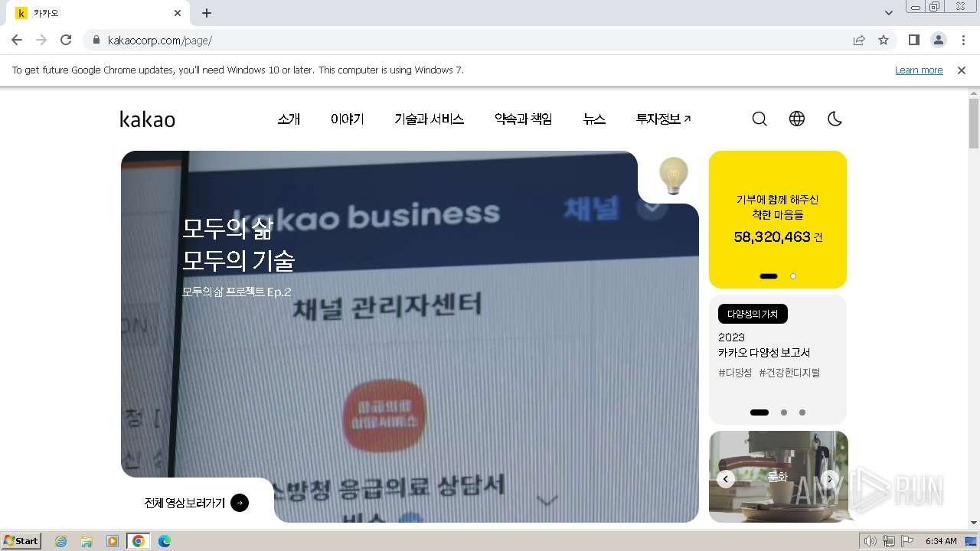Open the 약속과 책임 menu
Screen dimensions: 980x551
tap(524, 119)
